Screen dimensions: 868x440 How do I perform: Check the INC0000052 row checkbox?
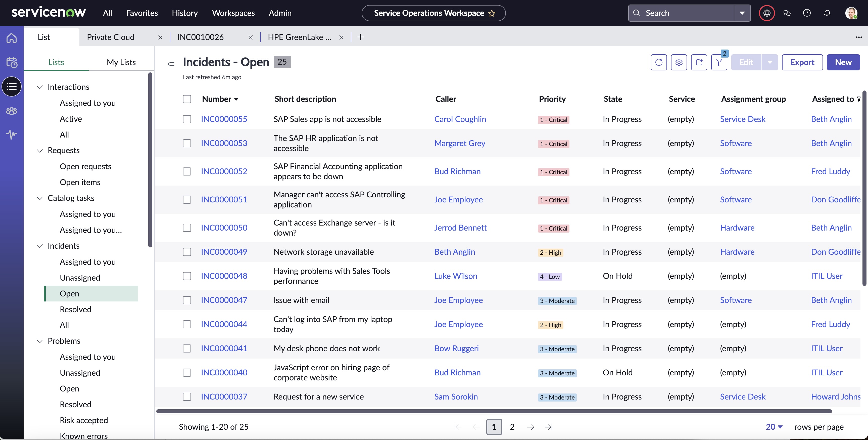click(187, 171)
